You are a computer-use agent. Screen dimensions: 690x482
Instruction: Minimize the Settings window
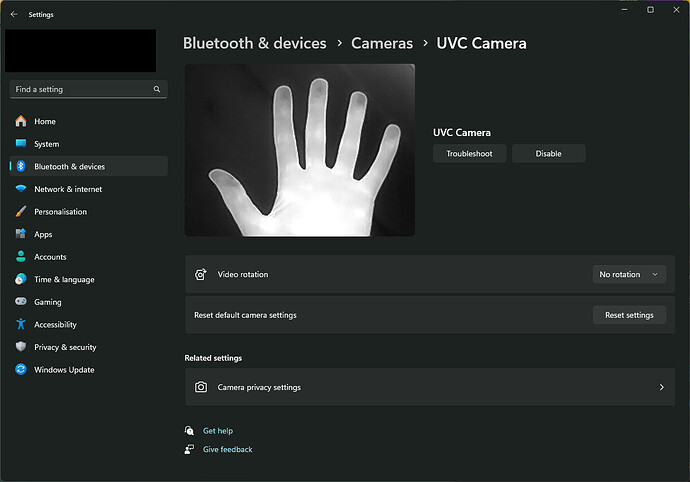point(624,10)
